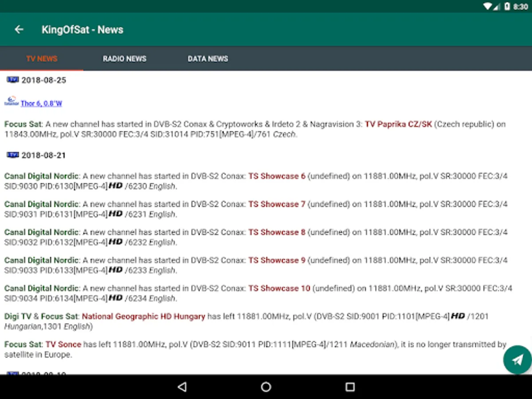
Task: Open the TS Showcase 10 link
Action: coord(279,288)
